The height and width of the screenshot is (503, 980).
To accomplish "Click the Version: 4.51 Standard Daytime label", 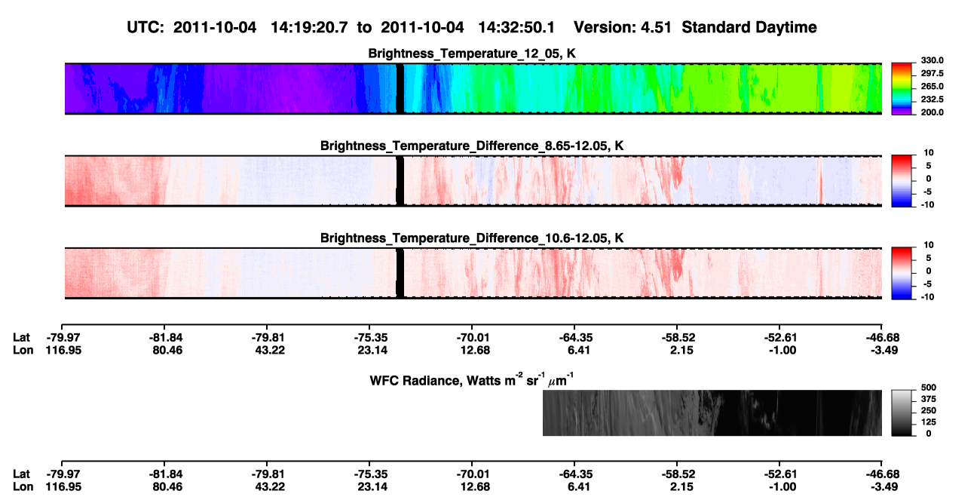I will pos(695,28).
